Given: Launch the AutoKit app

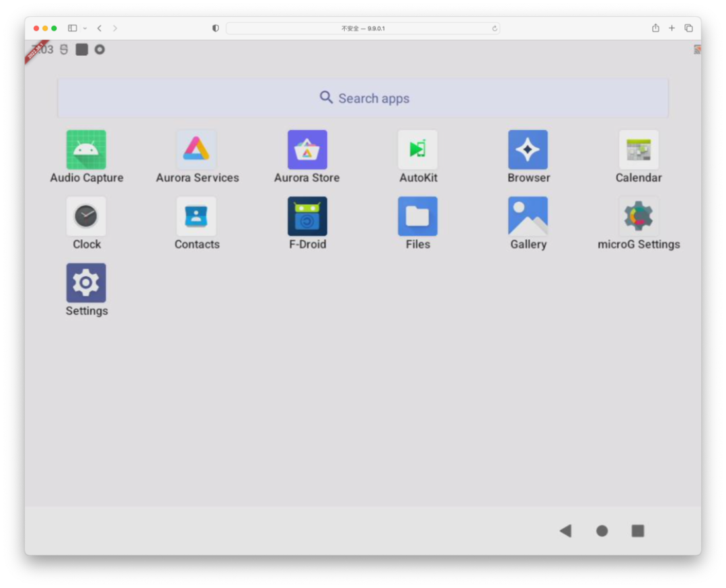Looking at the screenshot, I should point(417,150).
